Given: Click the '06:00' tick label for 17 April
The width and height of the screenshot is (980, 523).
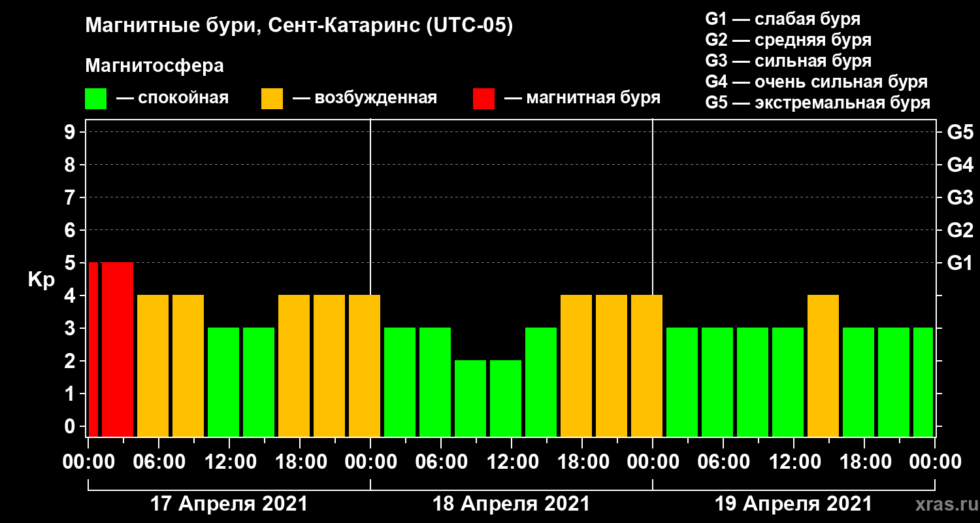Looking at the screenshot, I should pyautogui.click(x=158, y=462).
